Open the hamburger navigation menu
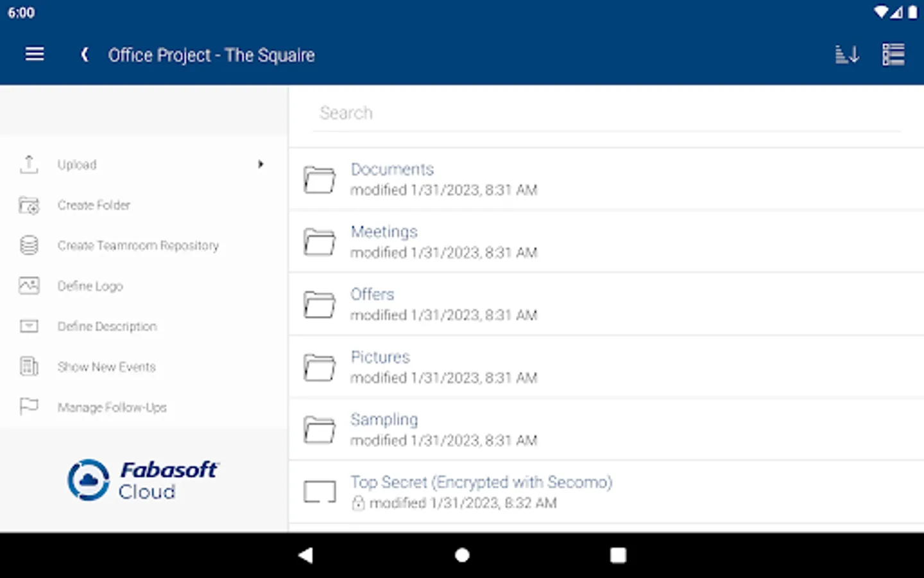The width and height of the screenshot is (924, 578). point(35,55)
